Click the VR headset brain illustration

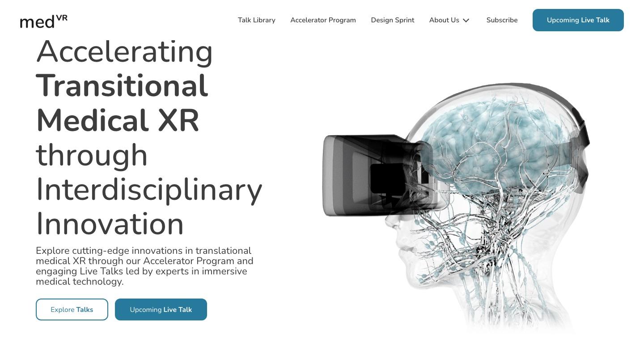[456, 208]
